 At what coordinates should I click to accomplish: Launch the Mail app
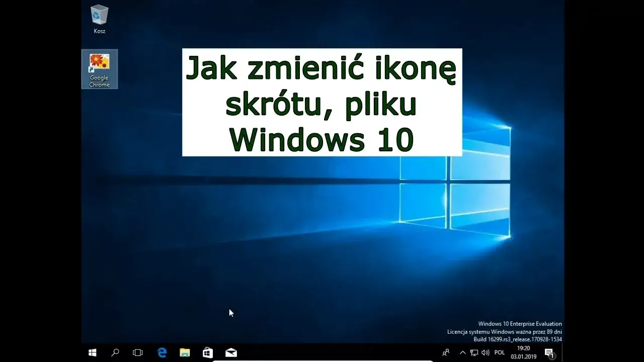230,352
